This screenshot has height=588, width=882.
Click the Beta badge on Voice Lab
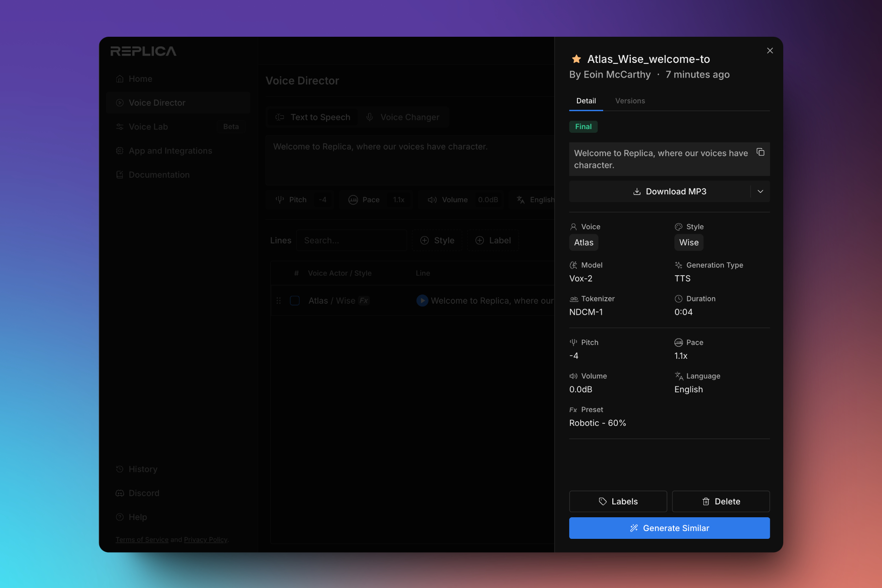231,126
